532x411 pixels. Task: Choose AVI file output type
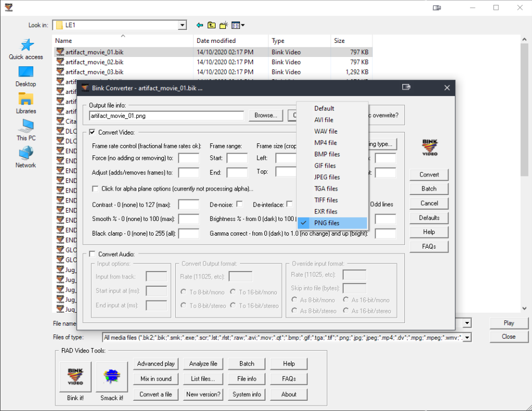tap(332, 120)
